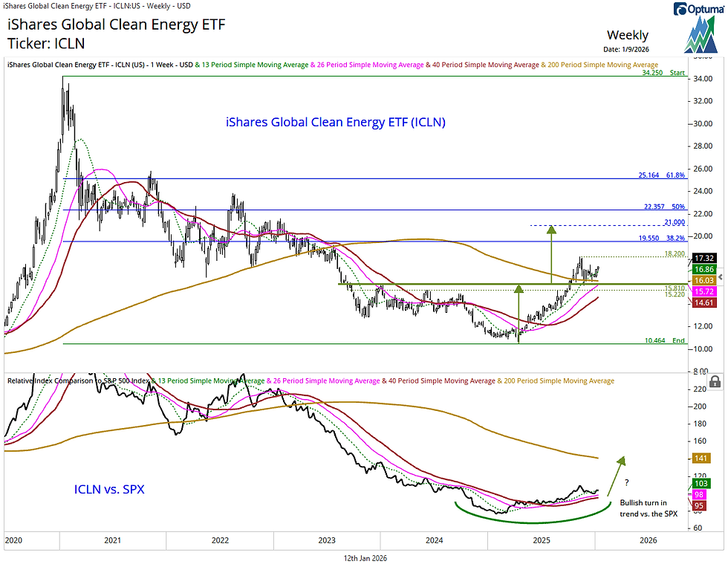728x570 pixels.
Task: Select the gold 141 relative index tag
Action: click(701, 459)
